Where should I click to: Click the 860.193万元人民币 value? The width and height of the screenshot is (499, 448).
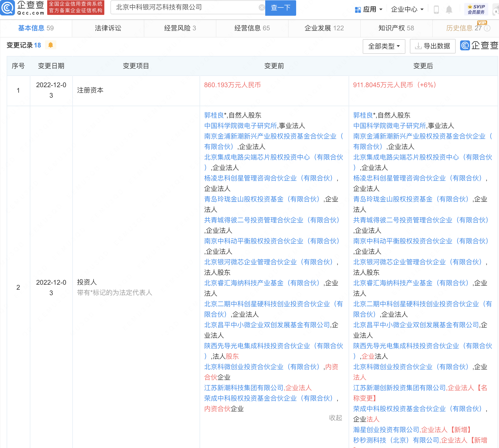tap(232, 85)
